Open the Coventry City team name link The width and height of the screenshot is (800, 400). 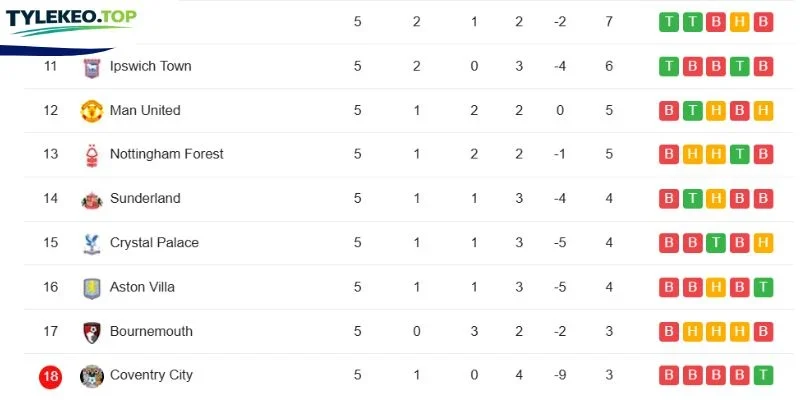coord(151,375)
